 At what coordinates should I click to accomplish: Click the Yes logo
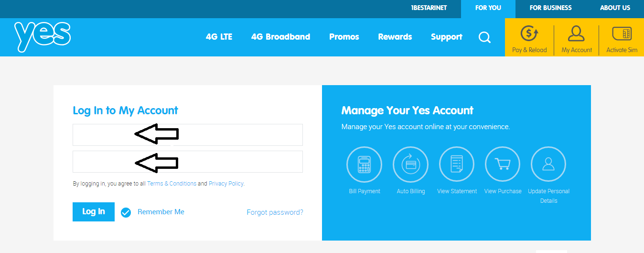point(43,36)
